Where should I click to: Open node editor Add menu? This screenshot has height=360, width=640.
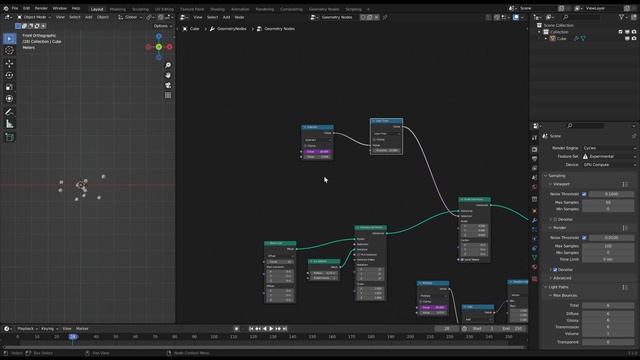click(227, 17)
